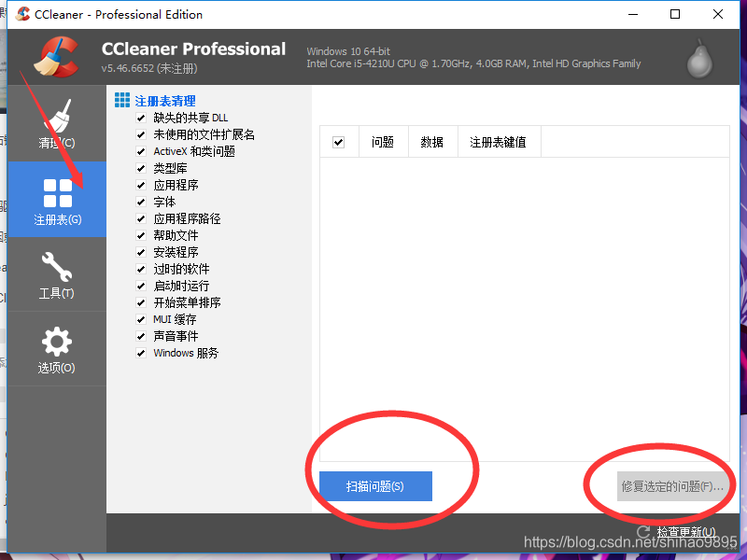Toggle 帮助文件 checkbox

(x=141, y=235)
